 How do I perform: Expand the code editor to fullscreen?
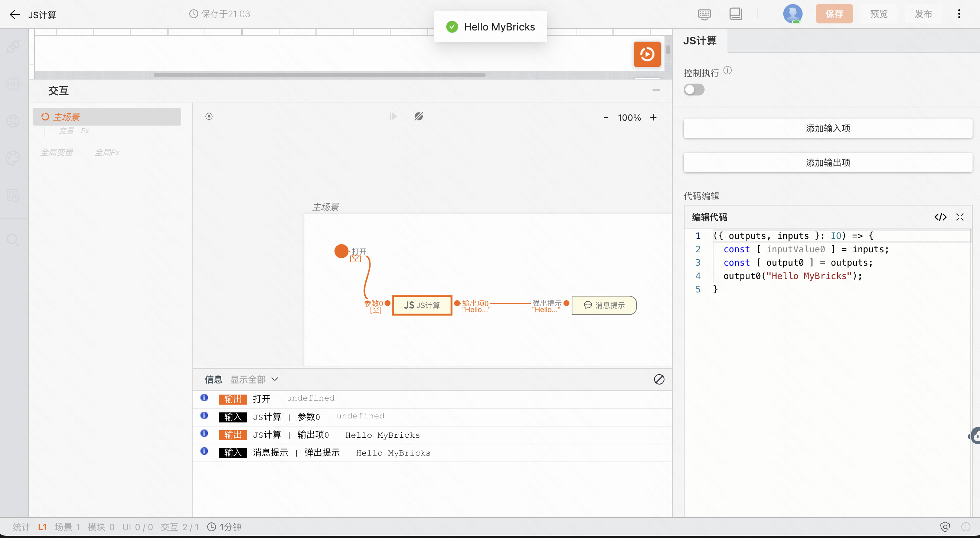pyautogui.click(x=960, y=217)
